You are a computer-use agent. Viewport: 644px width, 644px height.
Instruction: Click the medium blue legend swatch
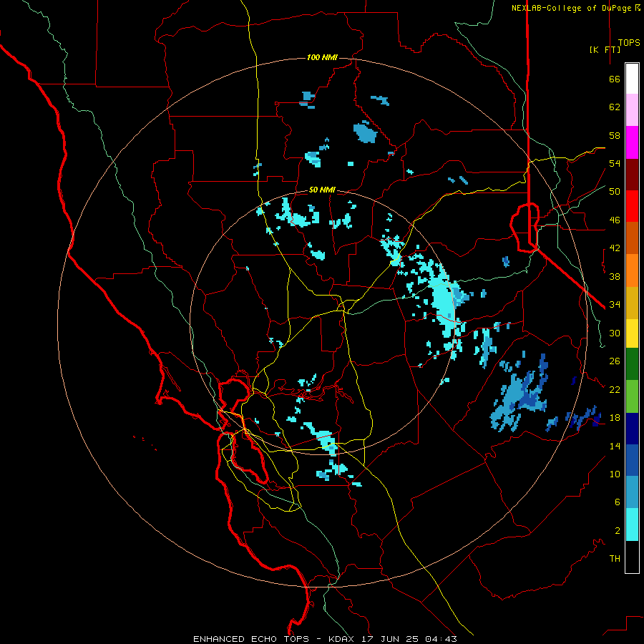[632, 460]
